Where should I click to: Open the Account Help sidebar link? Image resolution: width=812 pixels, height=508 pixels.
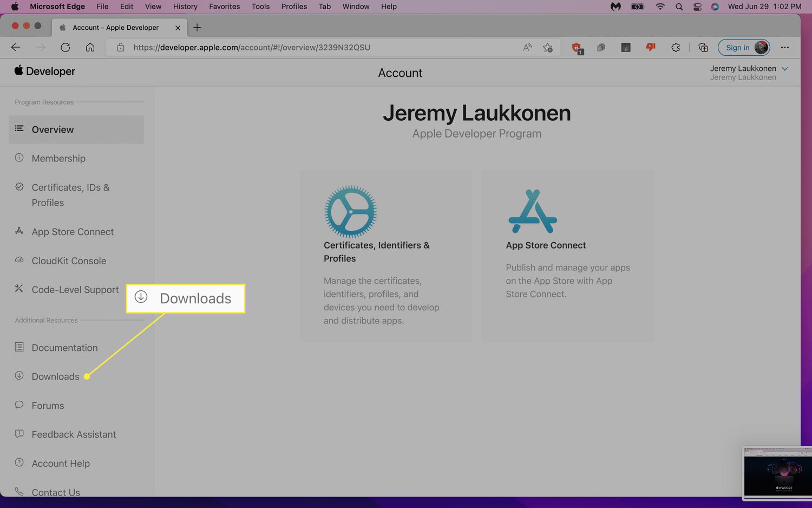(61, 464)
